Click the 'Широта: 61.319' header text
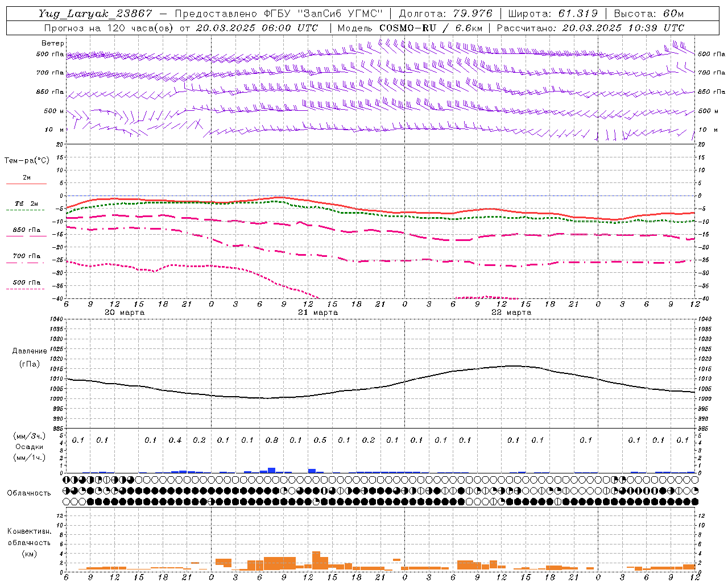This screenshot has height=582, width=728. coord(552,14)
